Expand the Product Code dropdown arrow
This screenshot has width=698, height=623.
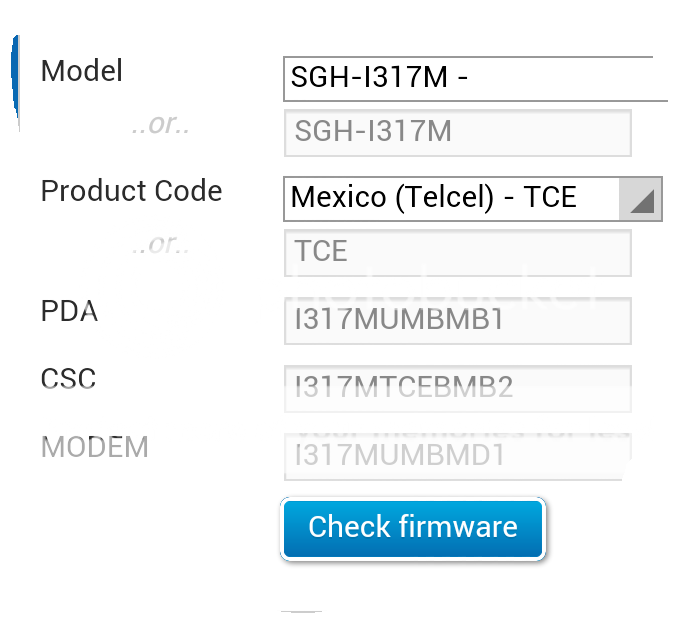click(x=641, y=199)
